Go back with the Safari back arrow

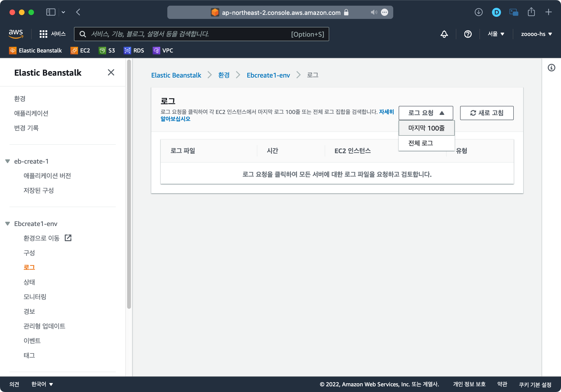pyautogui.click(x=78, y=12)
